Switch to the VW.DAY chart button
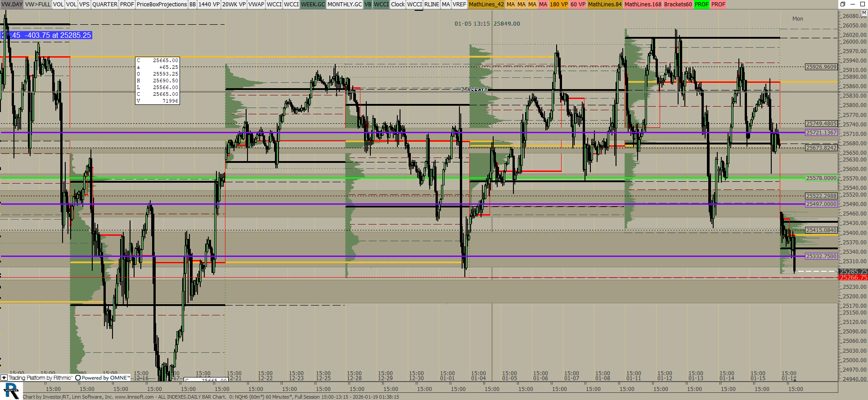The height and width of the screenshot is (400, 868). (x=12, y=4)
